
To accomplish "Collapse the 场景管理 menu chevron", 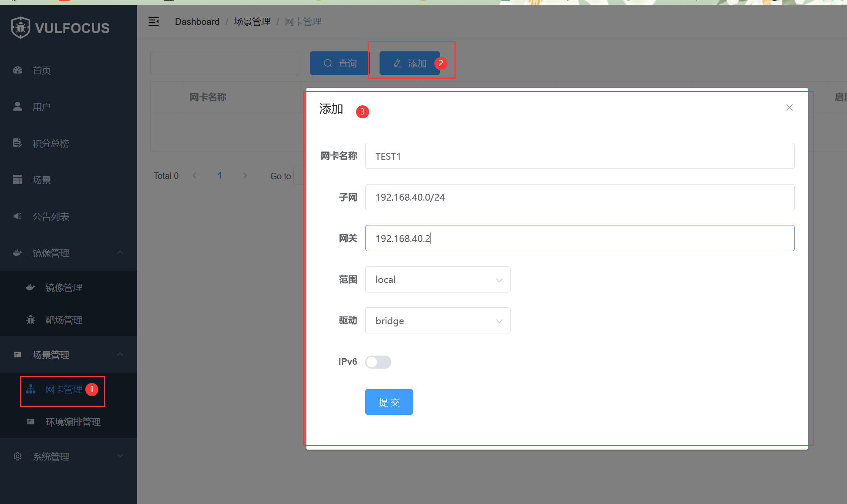I will [x=121, y=354].
